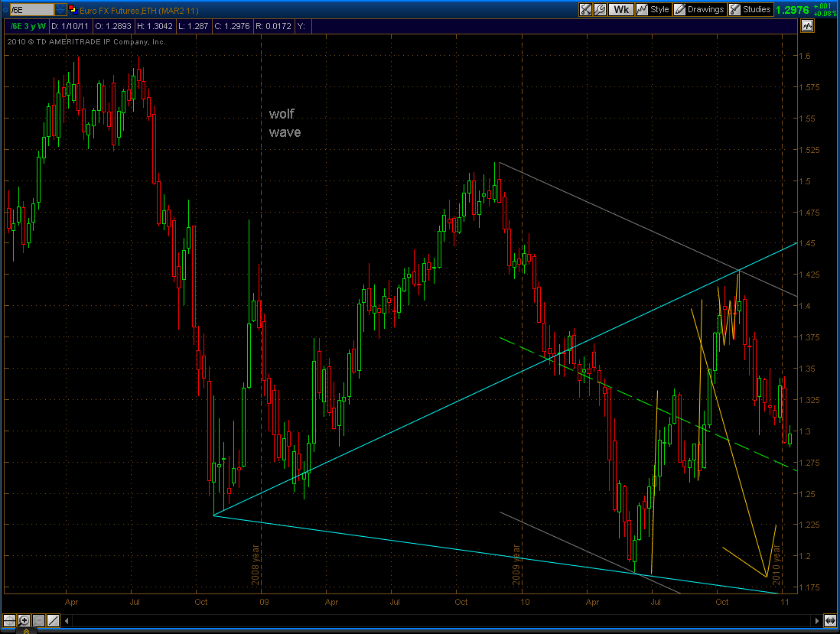Click the horizontal scrollbar track below chart
Screen dimensions: 840x634
441,620
